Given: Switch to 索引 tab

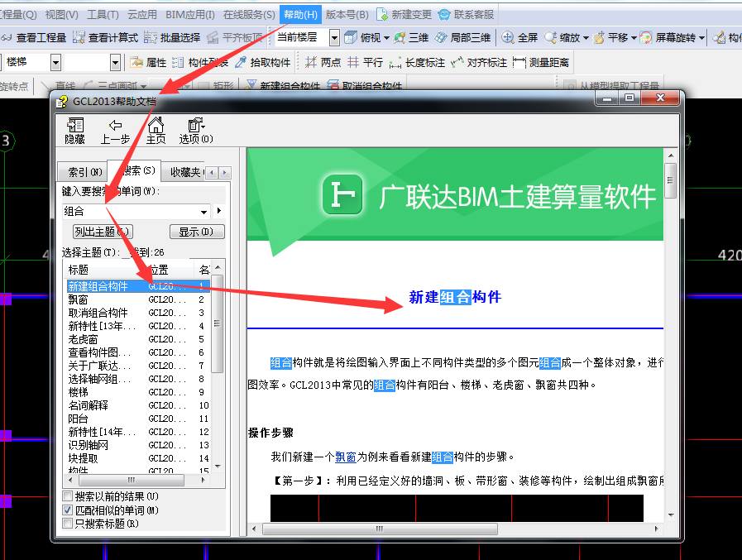Looking at the screenshot, I should [84, 172].
